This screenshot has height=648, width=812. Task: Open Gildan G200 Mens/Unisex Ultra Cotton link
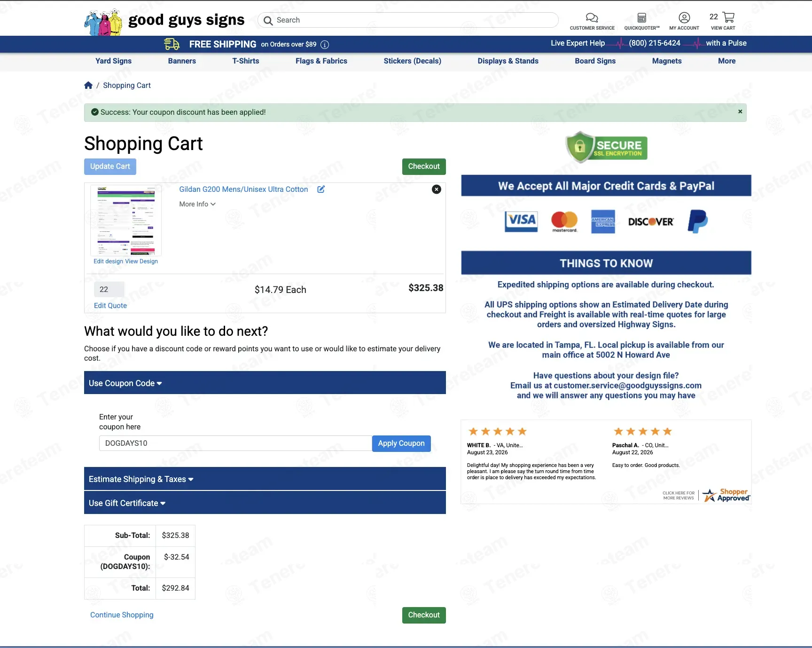(x=243, y=189)
